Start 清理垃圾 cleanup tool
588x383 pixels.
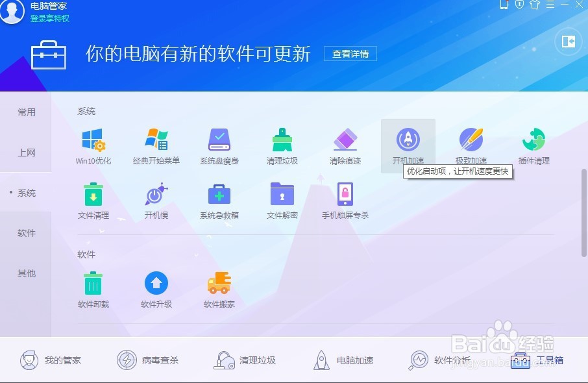pyautogui.click(x=282, y=144)
